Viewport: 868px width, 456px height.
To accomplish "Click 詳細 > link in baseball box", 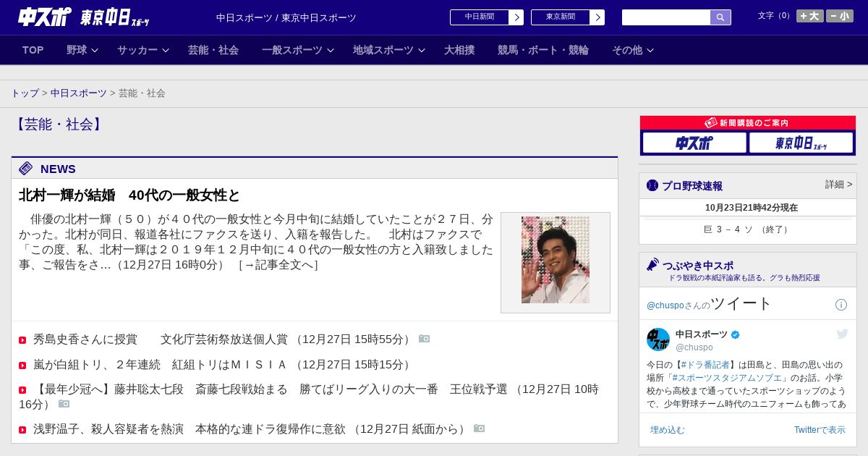I will [x=839, y=185].
